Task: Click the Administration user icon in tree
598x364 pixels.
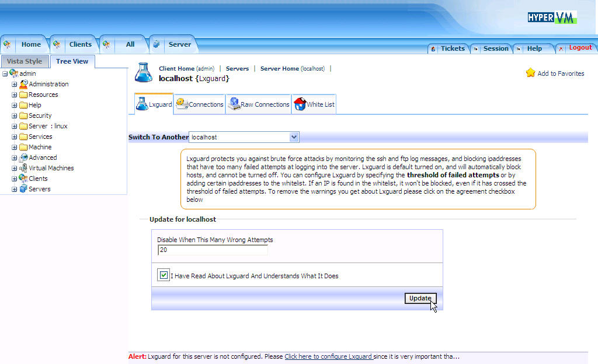Action: coord(23,84)
